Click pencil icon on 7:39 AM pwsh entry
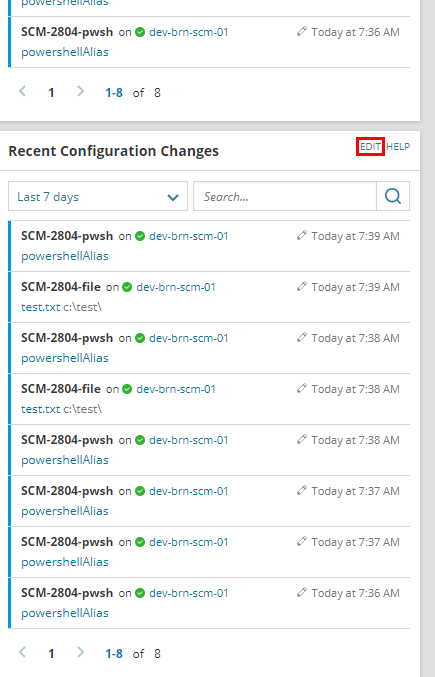435x677 pixels. tap(302, 235)
